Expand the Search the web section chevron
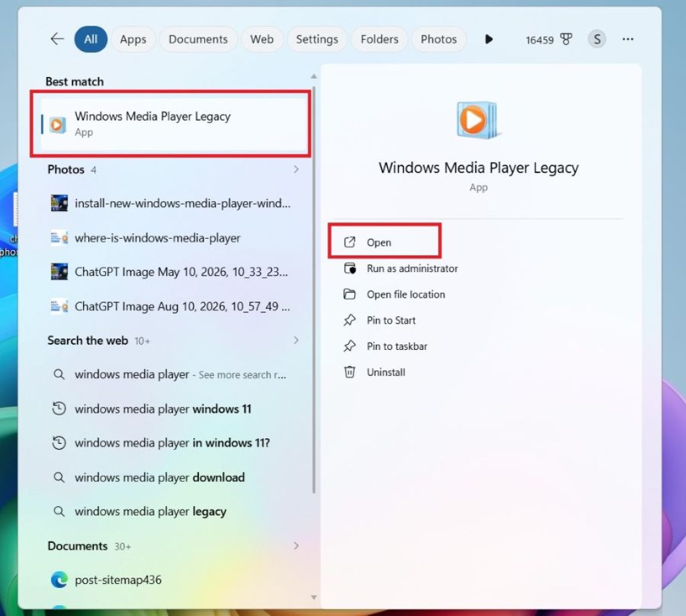 coord(296,341)
